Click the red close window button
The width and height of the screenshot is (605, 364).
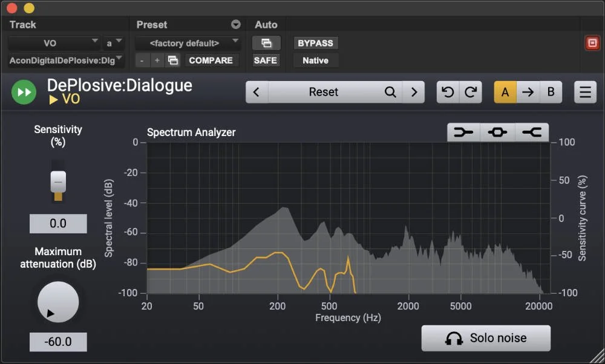pyautogui.click(x=12, y=7)
